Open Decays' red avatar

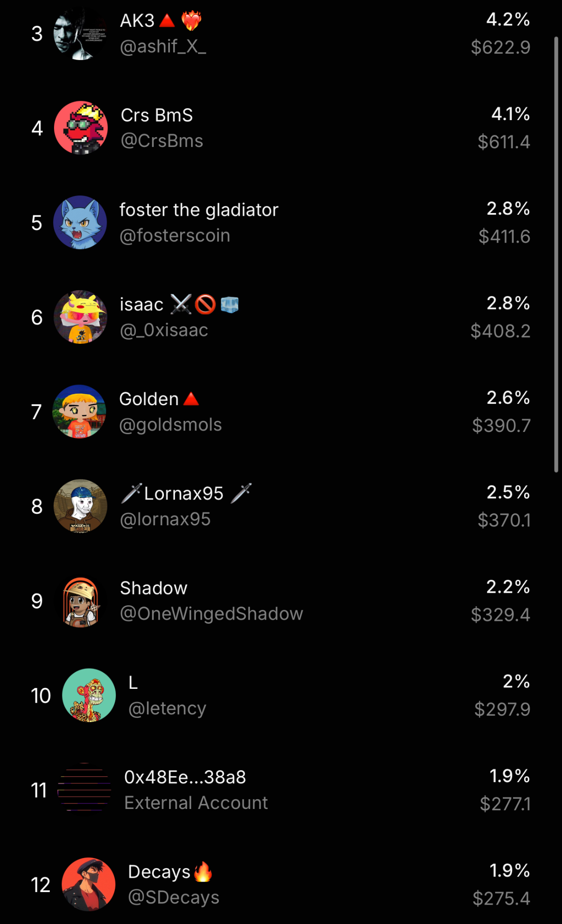[89, 884]
